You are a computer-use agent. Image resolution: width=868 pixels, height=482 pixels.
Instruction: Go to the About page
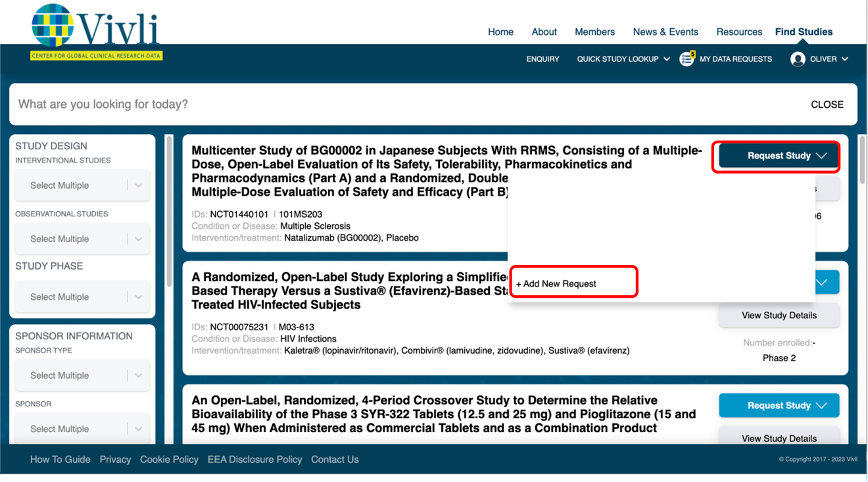(544, 32)
